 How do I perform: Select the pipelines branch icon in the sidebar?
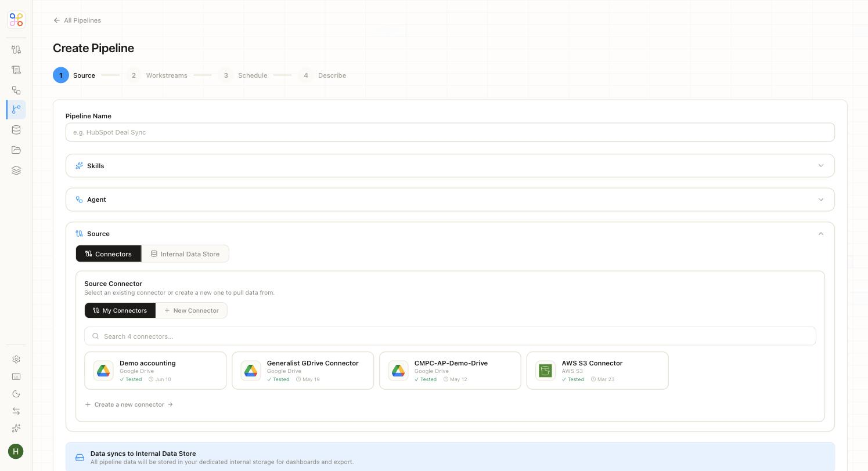pos(16,110)
